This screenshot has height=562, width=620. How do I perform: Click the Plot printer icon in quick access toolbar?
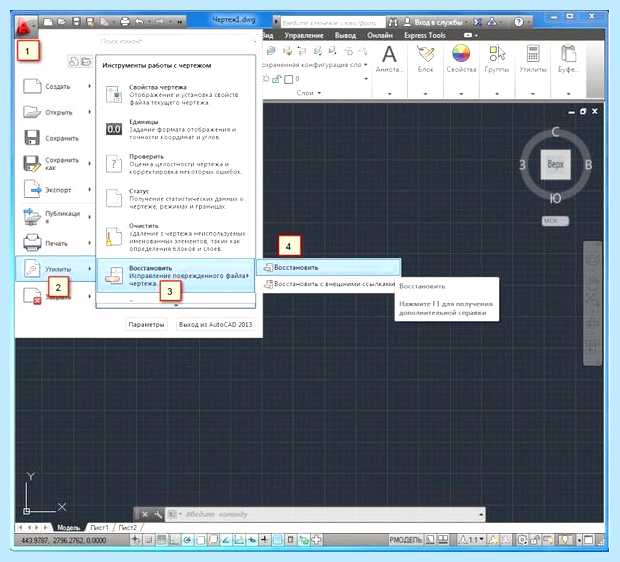pyautogui.click(x=125, y=22)
